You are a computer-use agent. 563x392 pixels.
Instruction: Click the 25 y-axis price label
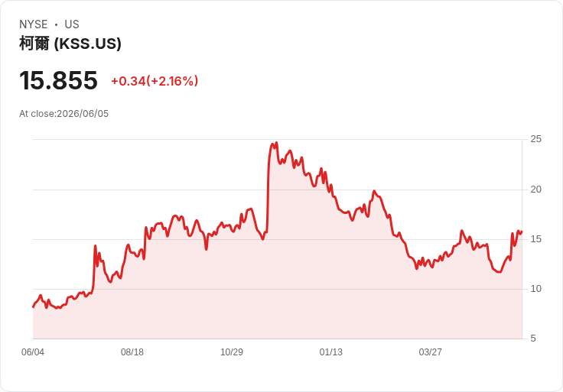pyautogui.click(x=535, y=139)
